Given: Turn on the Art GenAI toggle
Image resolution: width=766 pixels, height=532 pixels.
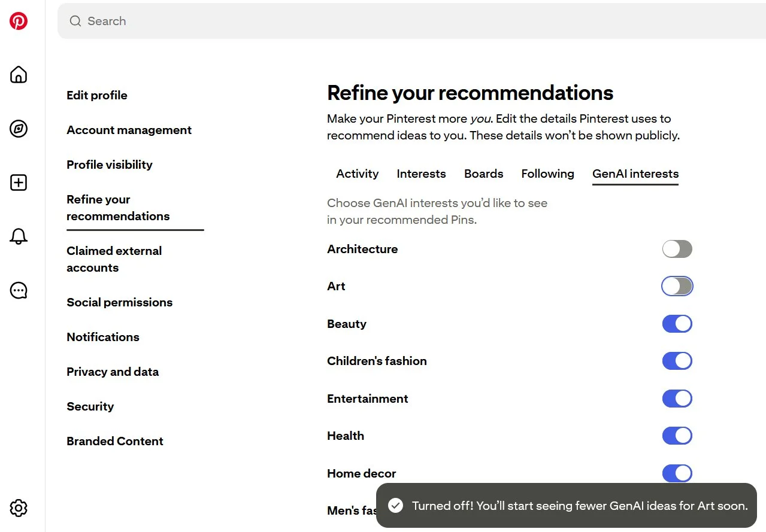Looking at the screenshot, I should pyautogui.click(x=677, y=286).
